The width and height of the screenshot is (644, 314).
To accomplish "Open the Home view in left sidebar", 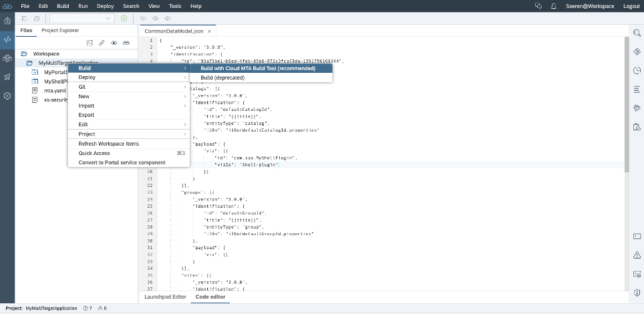I will point(7,21).
